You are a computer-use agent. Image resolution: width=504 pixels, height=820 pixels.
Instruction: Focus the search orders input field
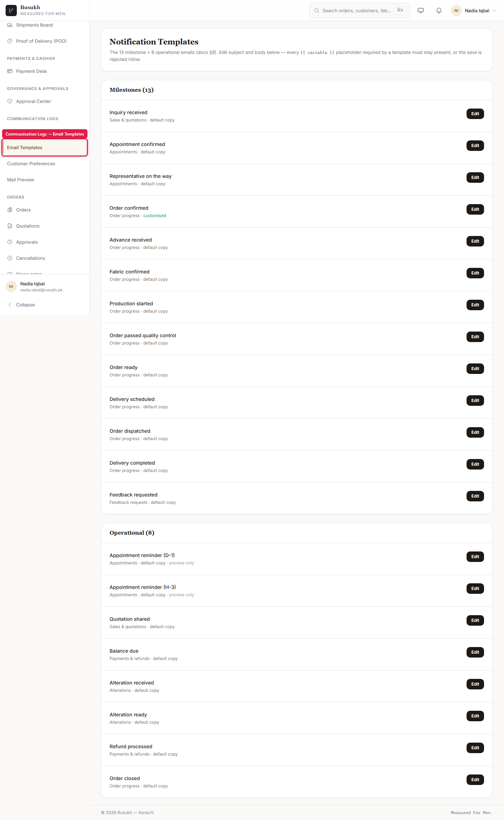(x=359, y=11)
